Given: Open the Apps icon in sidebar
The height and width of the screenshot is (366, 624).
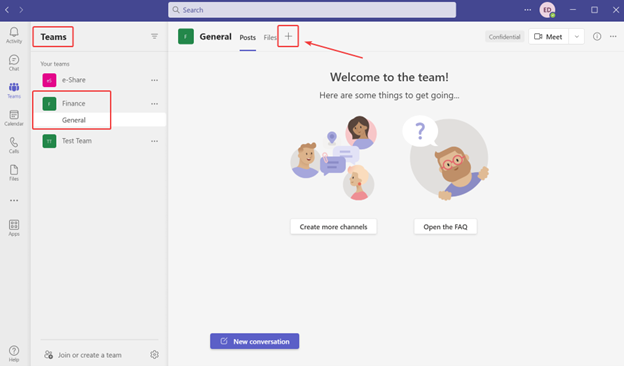Looking at the screenshot, I should (x=14, y=225).
